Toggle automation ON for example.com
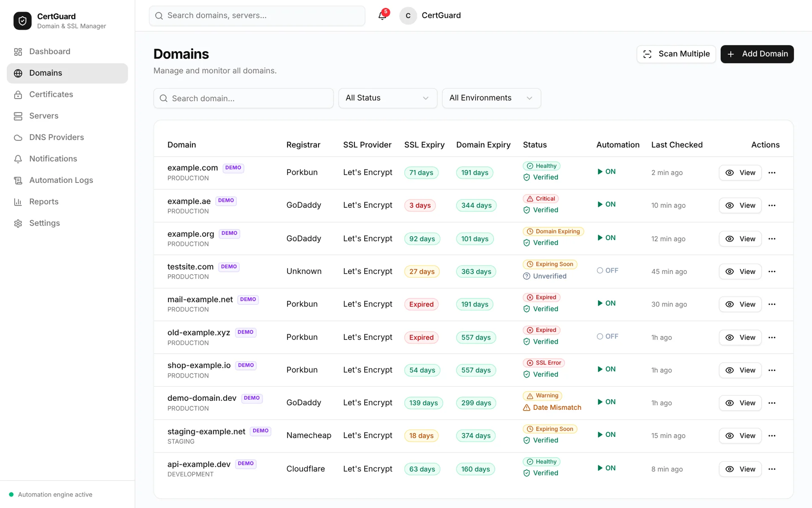This screenshot has width=812, height=508. pos(606,171)
